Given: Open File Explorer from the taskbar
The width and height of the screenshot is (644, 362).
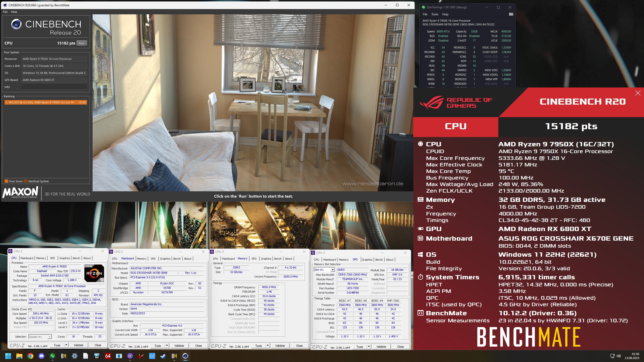Looking at the screenshot, I should [19, 356].
